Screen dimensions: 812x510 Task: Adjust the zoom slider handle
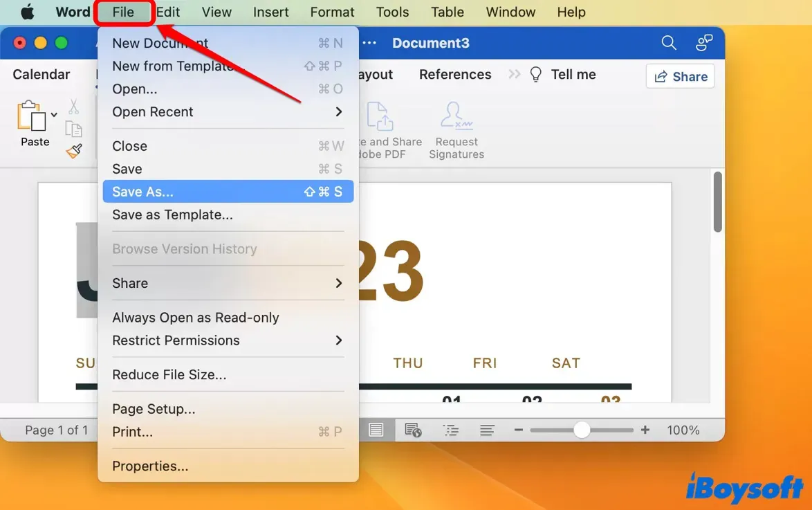coord(582,430)
